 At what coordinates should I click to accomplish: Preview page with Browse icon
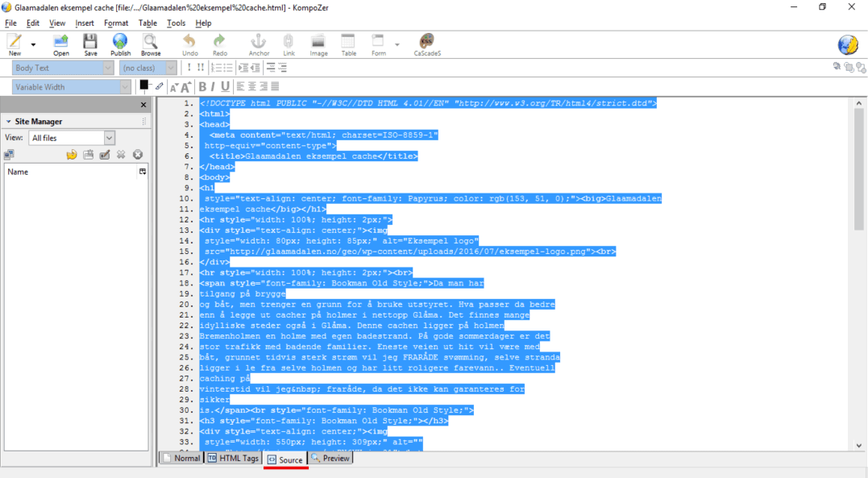[x=151, y=44]
